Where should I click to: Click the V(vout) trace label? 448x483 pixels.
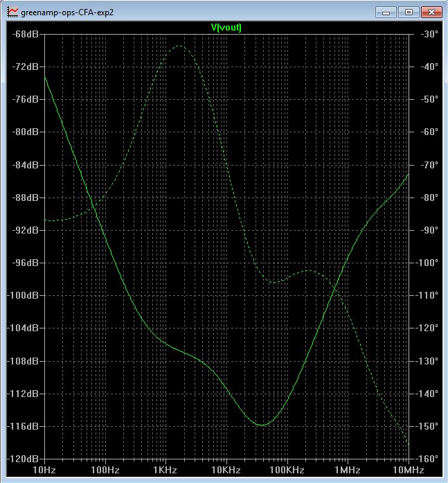coord(226,28)
